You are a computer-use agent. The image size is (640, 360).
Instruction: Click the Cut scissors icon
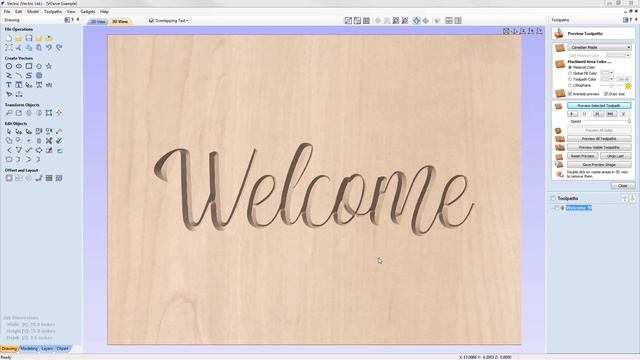point(19,47)
